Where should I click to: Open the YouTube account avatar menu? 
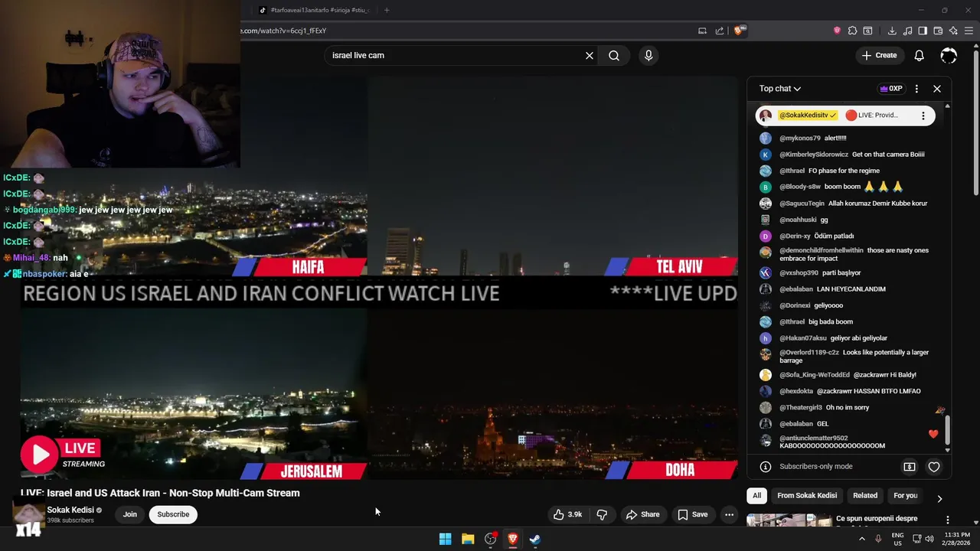tap(949, 55)
